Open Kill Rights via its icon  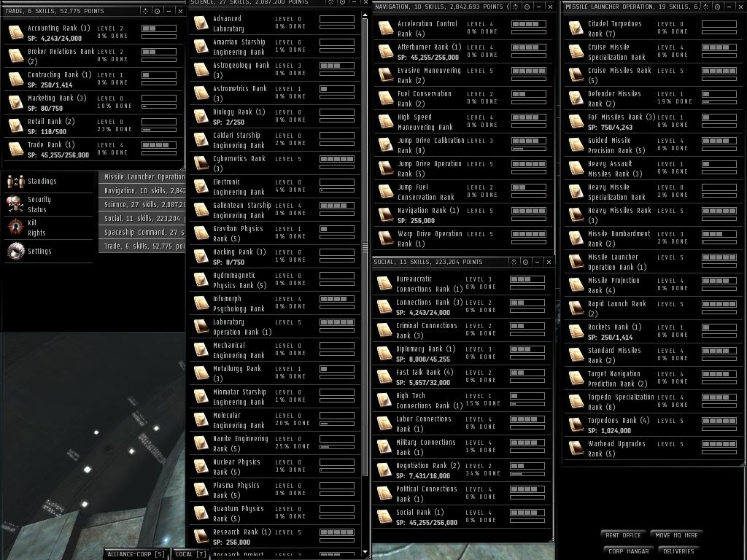click(x=16, y=227)
